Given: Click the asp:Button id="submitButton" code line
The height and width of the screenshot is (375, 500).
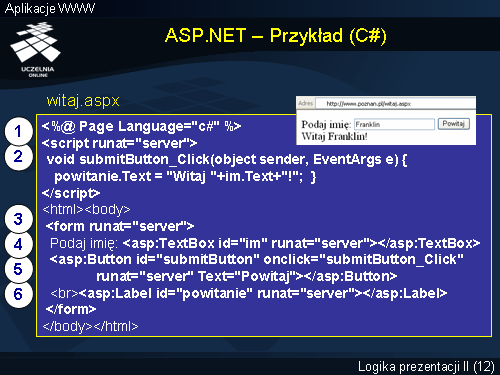Looking at the screenshot, I should pyautogui.click(x=257, y=259).
